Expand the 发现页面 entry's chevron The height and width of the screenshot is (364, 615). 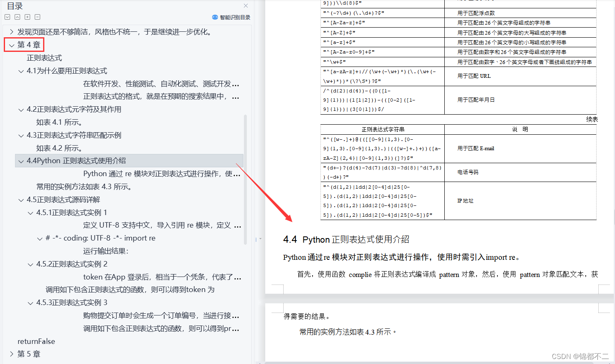click(x=11, y=31)
